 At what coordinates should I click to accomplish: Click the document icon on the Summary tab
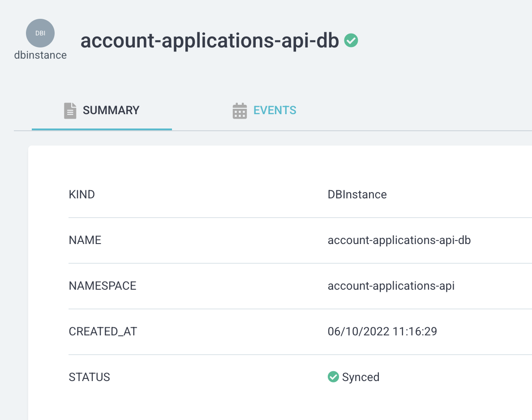pos(70,111)
